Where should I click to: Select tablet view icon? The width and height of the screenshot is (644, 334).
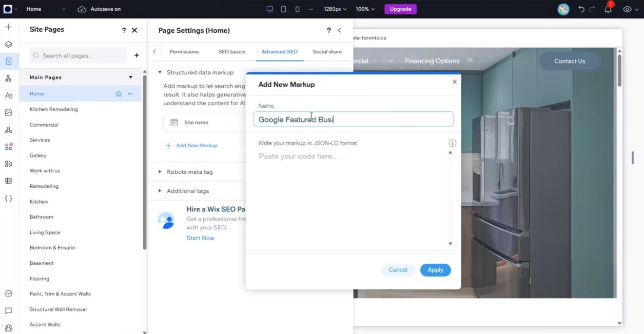click(283, 9)
